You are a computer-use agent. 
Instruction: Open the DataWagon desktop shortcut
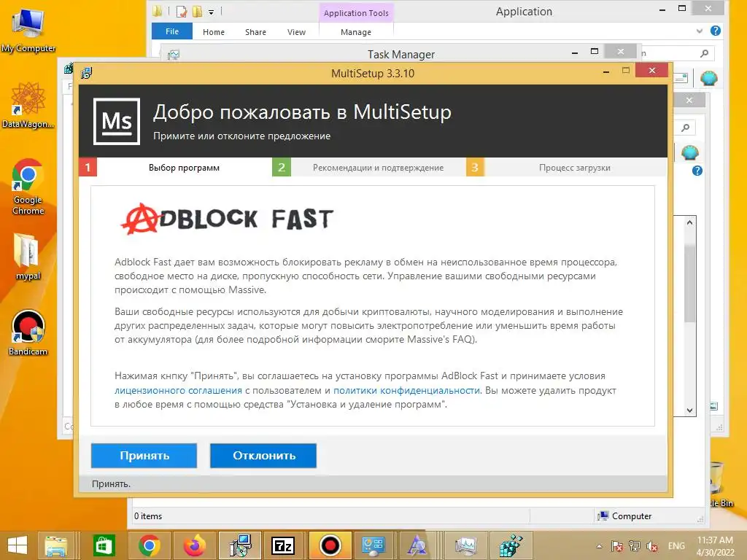(28, 105)
